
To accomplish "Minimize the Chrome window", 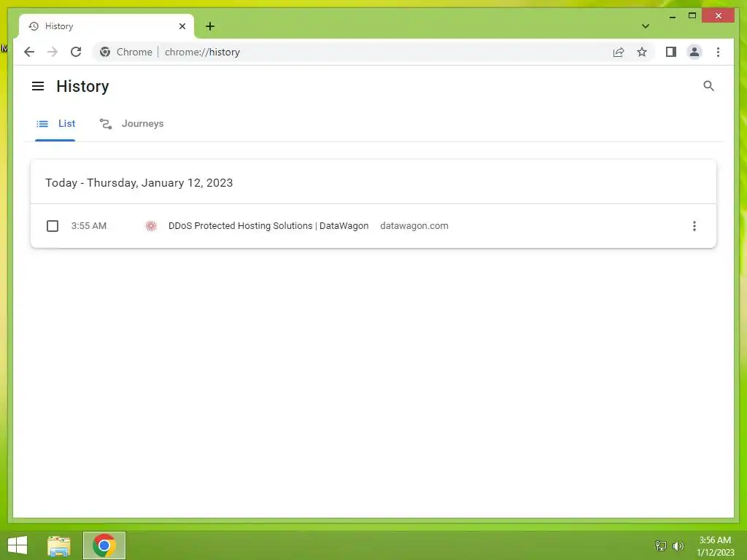I will (x=672, y=16).
